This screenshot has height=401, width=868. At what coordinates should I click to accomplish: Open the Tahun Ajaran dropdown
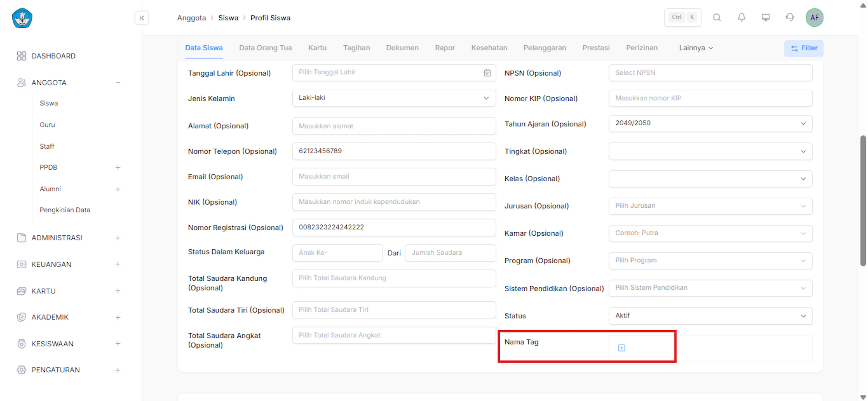coord(710,123)
